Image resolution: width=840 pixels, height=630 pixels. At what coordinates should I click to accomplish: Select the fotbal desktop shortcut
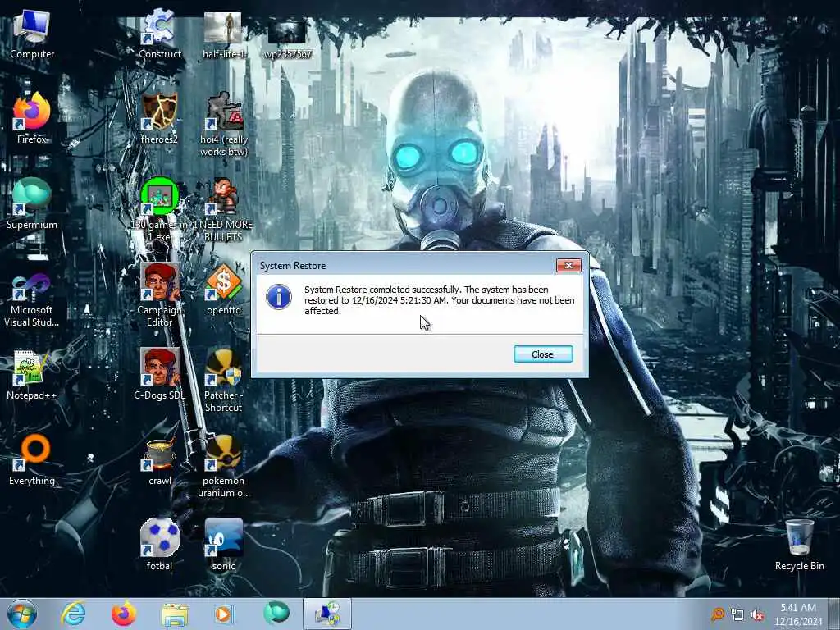tap(159, 545)
